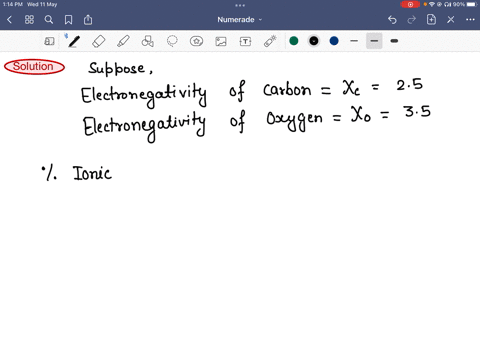This screenshot has height=360, width=480.
Task: Tap the clock showing 1:14 PM
Action: coord(12,4)
